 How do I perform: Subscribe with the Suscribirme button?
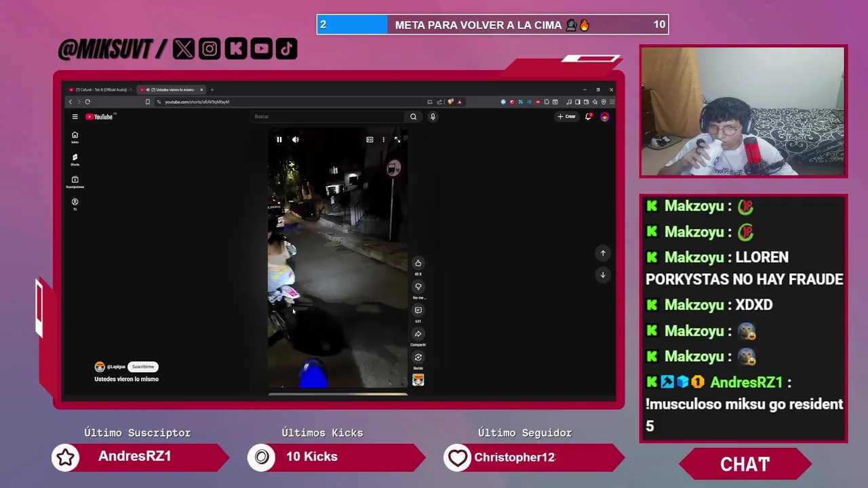(142, 367)
